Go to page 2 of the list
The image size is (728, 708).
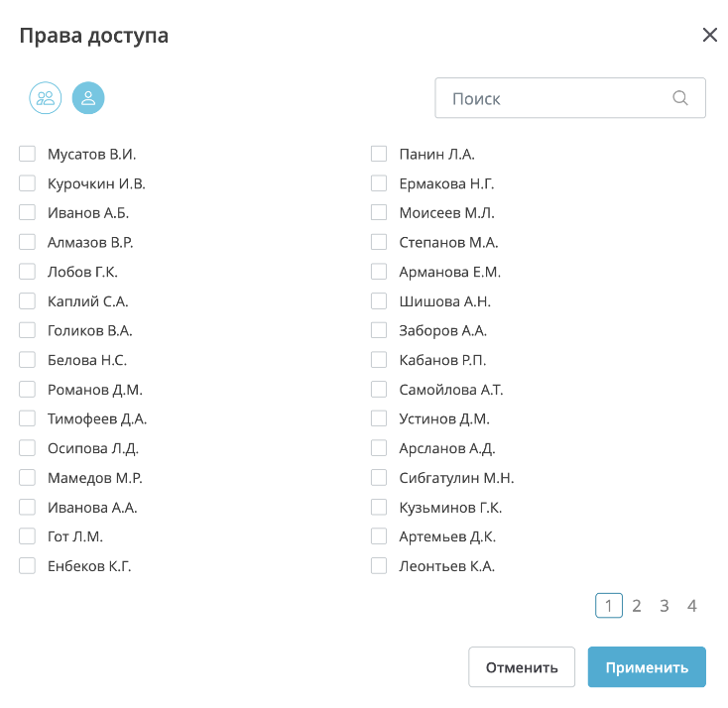tap(637, 606)
